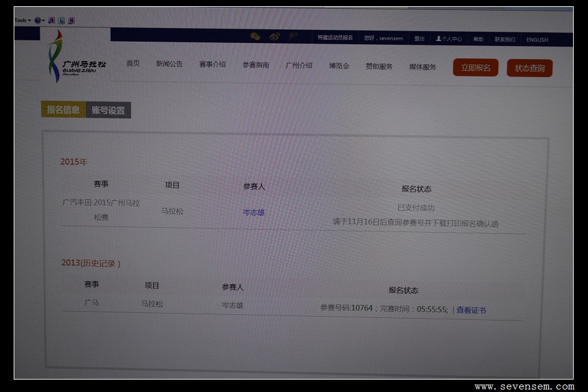The height and width of the screenshot is (392, 588).
Task: Click the browser Help question mark icon
Action: (x=37, y=21)
